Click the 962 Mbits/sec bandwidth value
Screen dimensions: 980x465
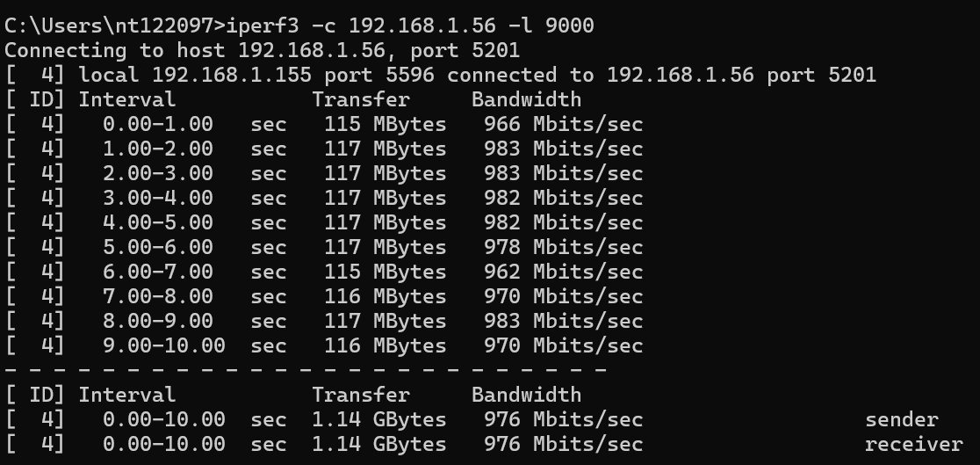[564, 272]
